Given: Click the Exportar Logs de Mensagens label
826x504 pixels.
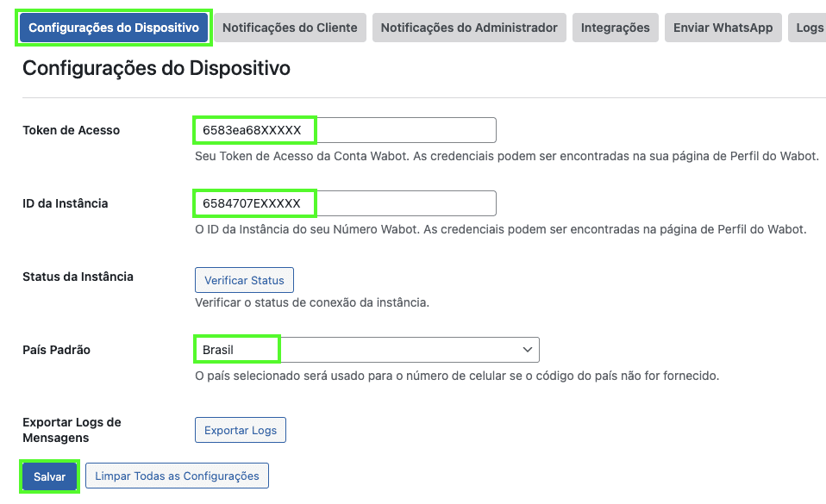Looking at the screenshot, I should [x=72, y=430].
